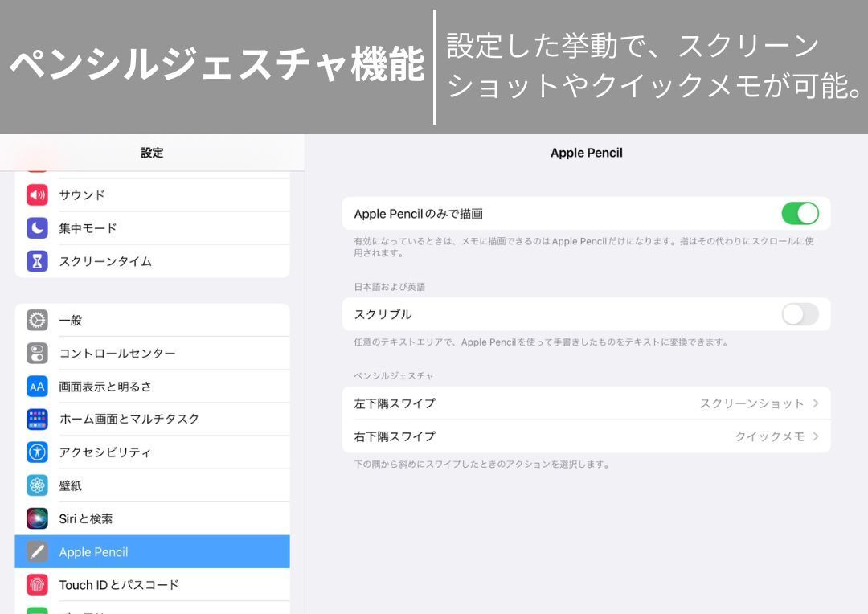The height and width of the screenshot is (614, 868).
Task: Click the Sound (サウンド) speaker icon
Action: pyautogui.click(x=37, y=195)
